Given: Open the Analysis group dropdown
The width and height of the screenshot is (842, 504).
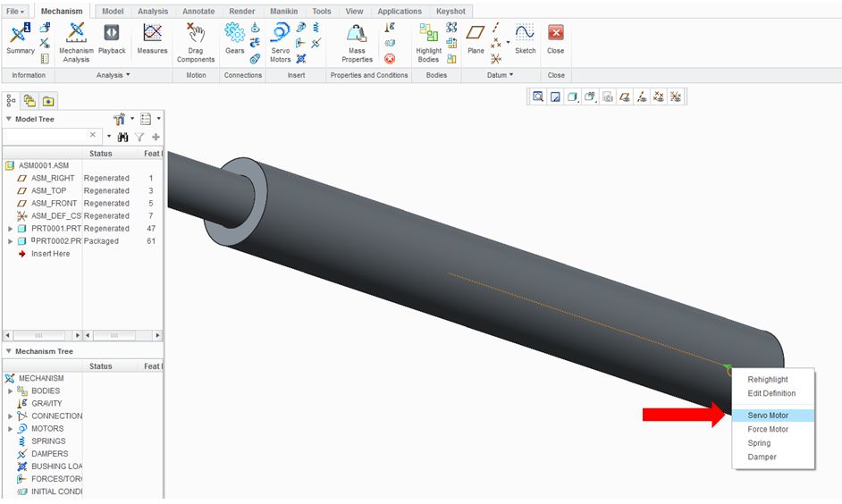Looking at the screenshot, I should pyautogui.click(x=114, y=75).
